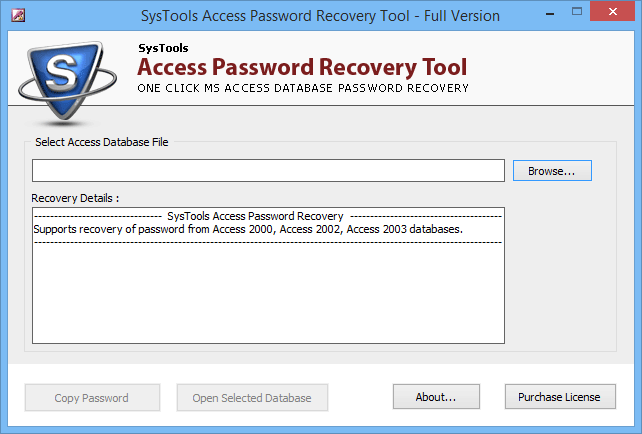Click the Open Selected Database button
Viewport: 642px width, 434px height.
coord(252,397)
